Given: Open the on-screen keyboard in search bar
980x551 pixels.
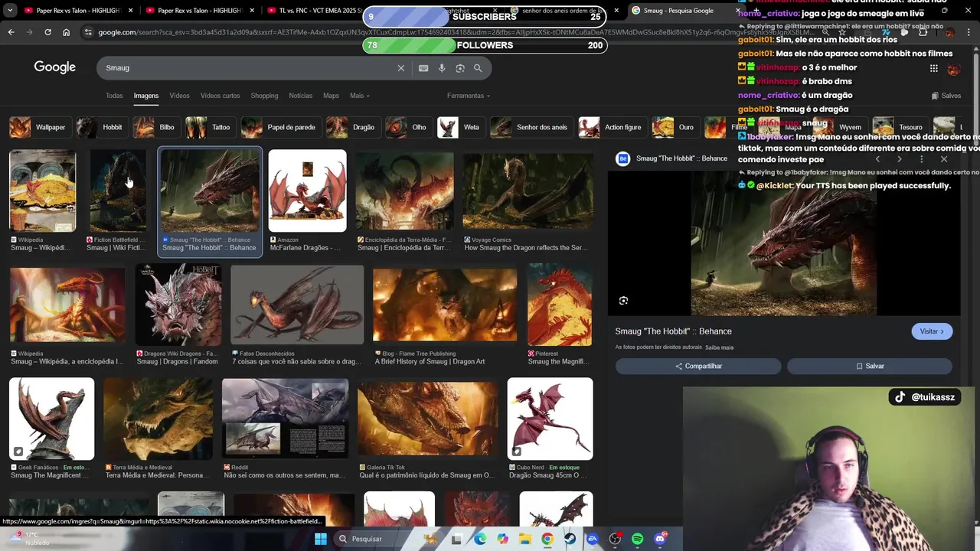Looking at the screenshot, I should [x=423, y=68].
